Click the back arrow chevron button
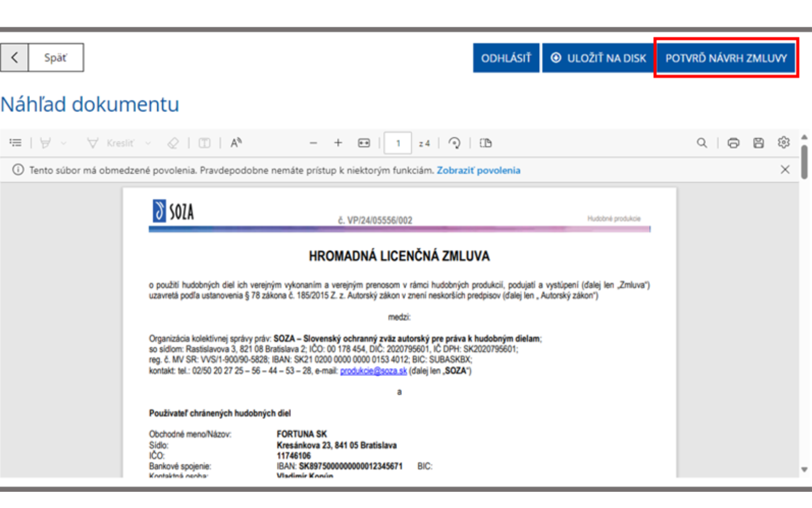This screenshot has width=812, height=508. point(14,57)
